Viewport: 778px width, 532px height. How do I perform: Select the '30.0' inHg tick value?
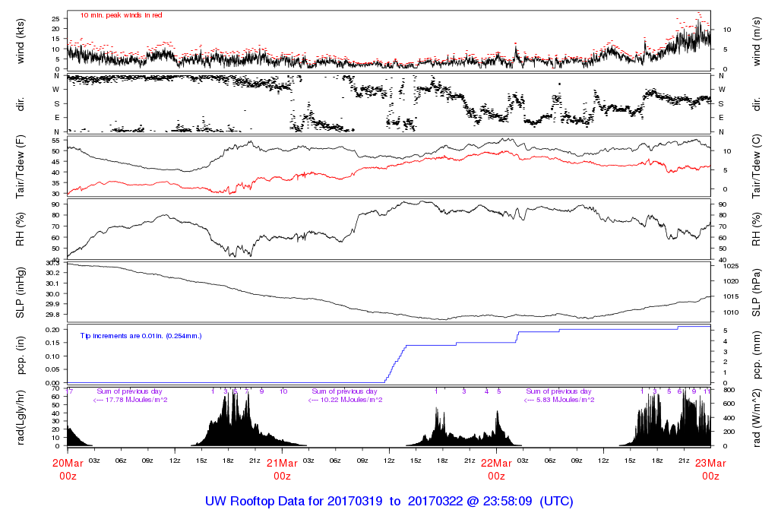tap(53, 294)
